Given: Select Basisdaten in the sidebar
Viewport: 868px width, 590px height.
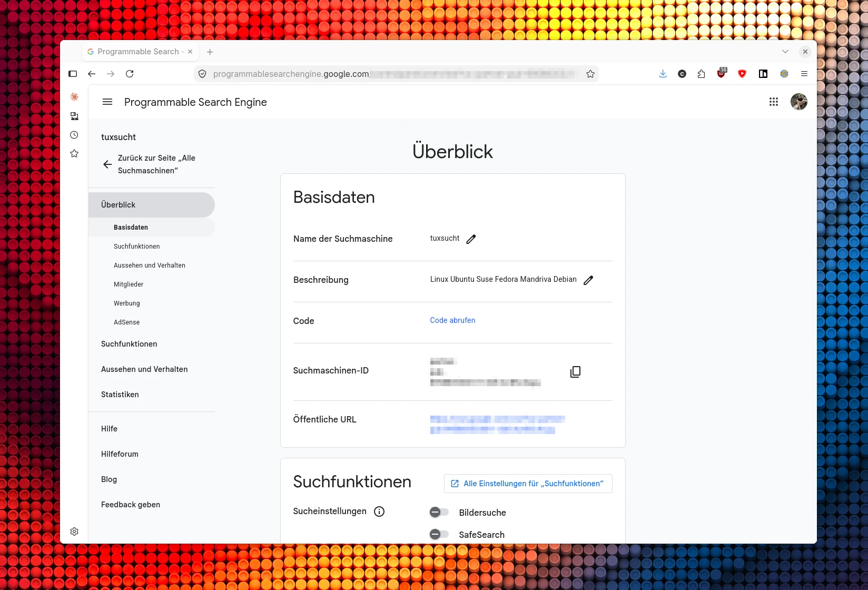Looking at the screenshot, I should 152,228.
